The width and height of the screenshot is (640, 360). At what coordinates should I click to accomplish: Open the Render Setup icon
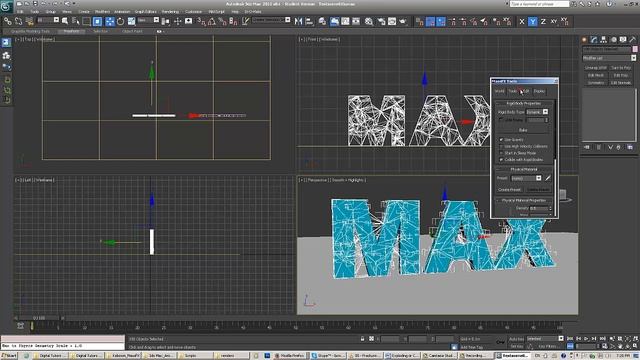381,21
